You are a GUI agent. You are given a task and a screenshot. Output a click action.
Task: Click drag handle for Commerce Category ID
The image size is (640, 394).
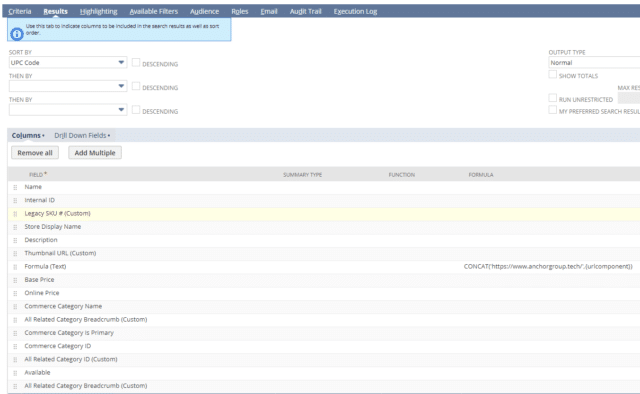coord(15,347)
